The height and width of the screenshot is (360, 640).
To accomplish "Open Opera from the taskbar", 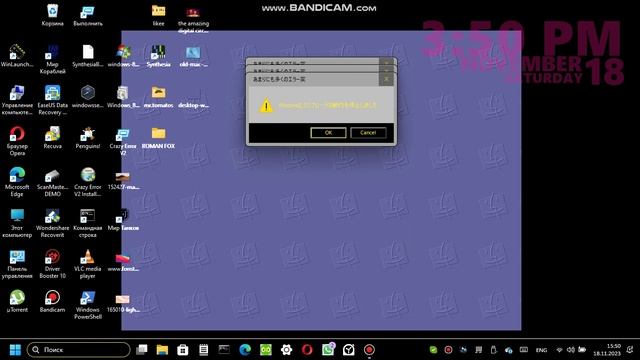I will (307, 350).
